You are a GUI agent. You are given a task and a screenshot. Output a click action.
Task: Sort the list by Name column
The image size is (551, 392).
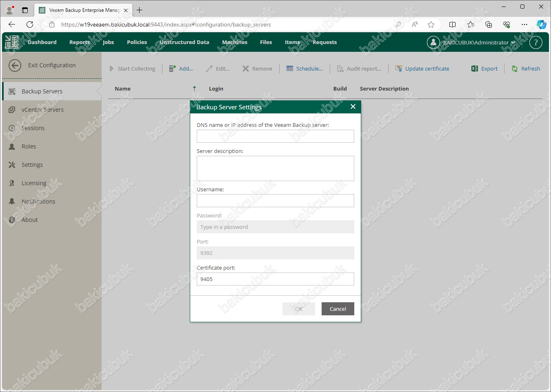[122, 89]
